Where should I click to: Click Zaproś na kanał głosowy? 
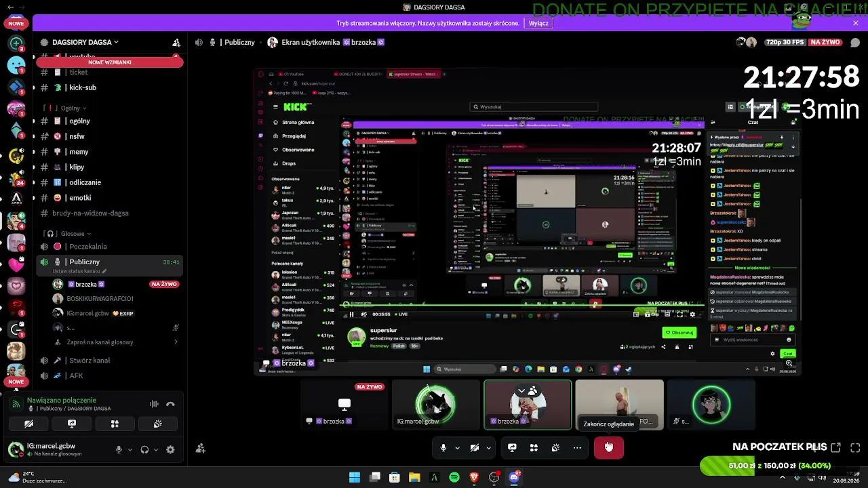(x=100, y=342)
